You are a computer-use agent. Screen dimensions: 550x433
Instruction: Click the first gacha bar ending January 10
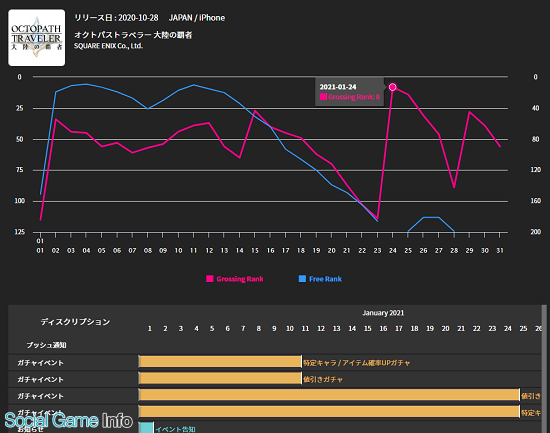pos(220,362)
